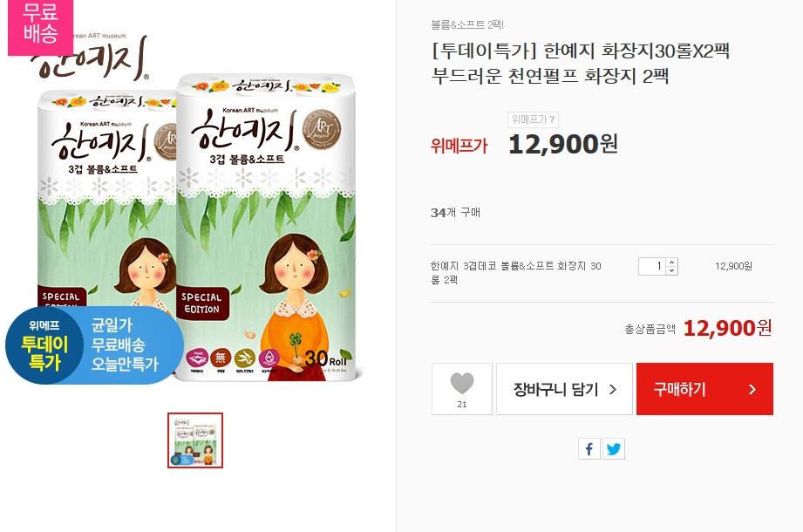Screen dimensions: 803x532
Task: Decrease quantity with down stepper arrow
Action: pos(671,270)
